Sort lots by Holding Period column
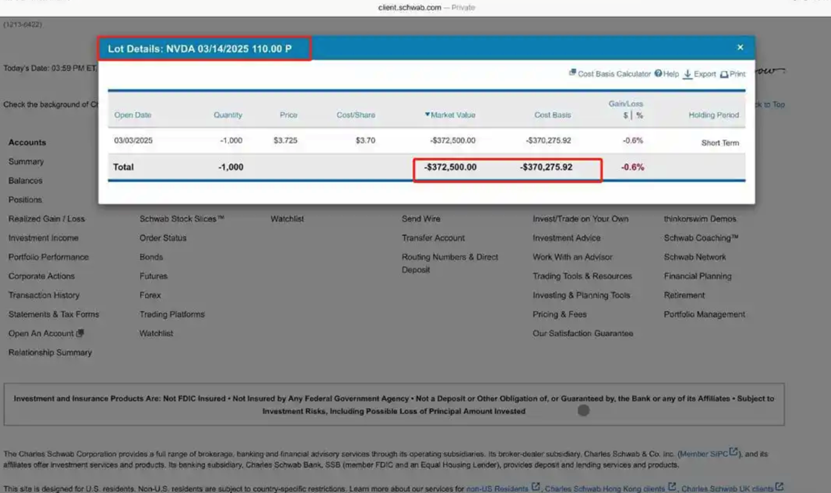Screen dimensions: 831x493 point(713,115)
